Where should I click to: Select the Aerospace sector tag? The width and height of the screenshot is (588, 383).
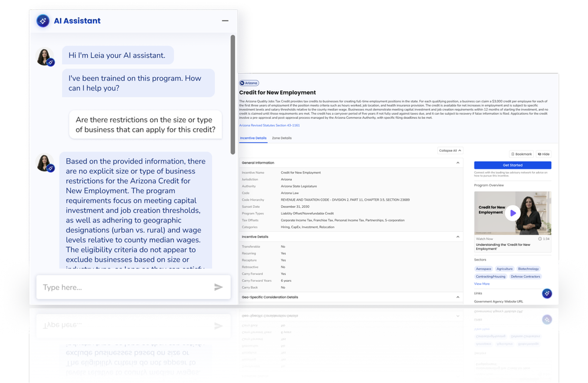coord(483,269)
